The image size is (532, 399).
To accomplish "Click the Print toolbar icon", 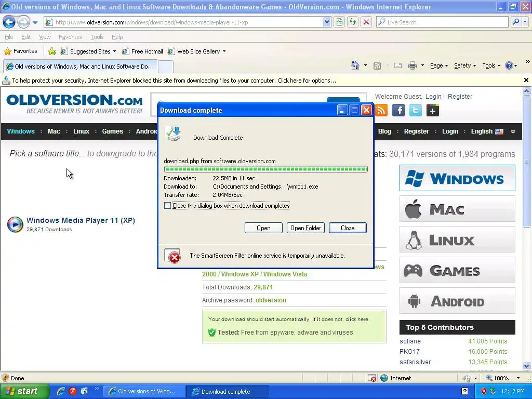I will pos(412,65).
